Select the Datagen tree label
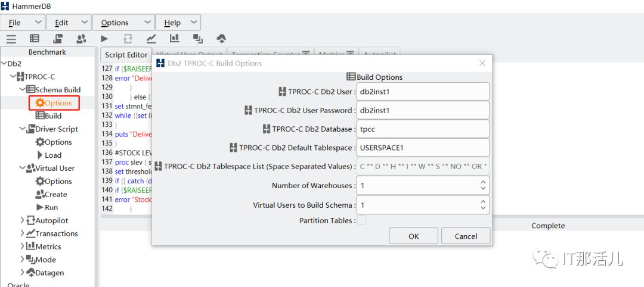 tap(49, 273)
